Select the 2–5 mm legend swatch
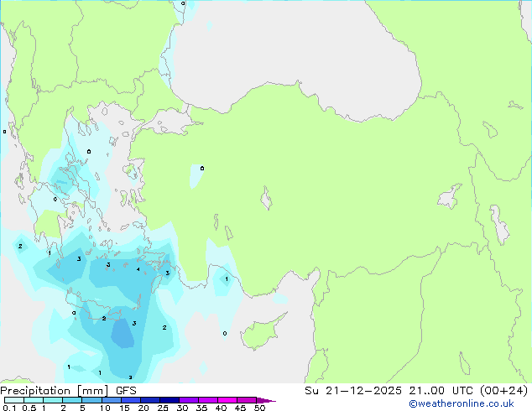The width and height of the screenshot is (532, 411). 72,400
